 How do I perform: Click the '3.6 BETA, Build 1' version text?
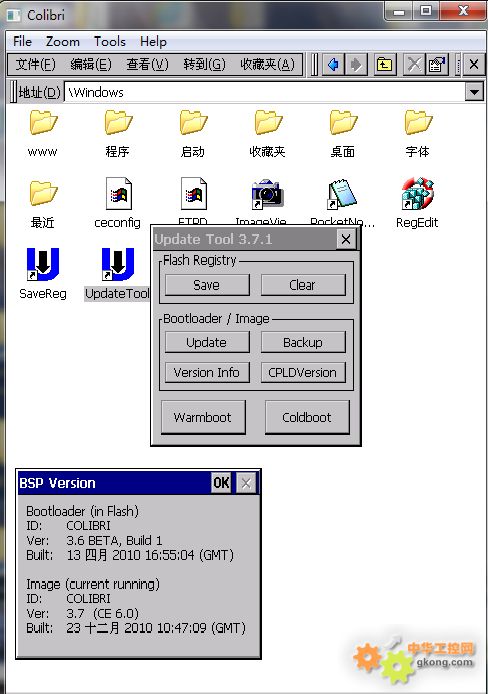pyautogui.click(x=114, y=540)
